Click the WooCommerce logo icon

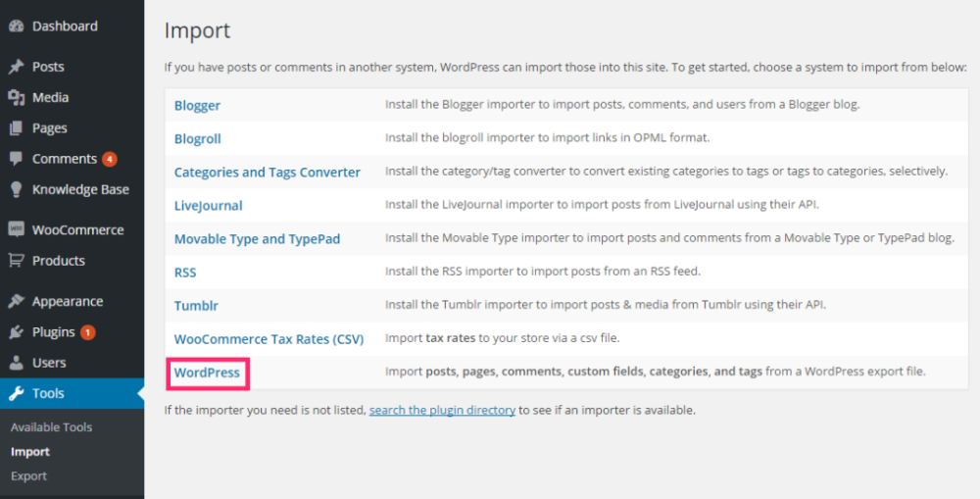coord(16,229)
